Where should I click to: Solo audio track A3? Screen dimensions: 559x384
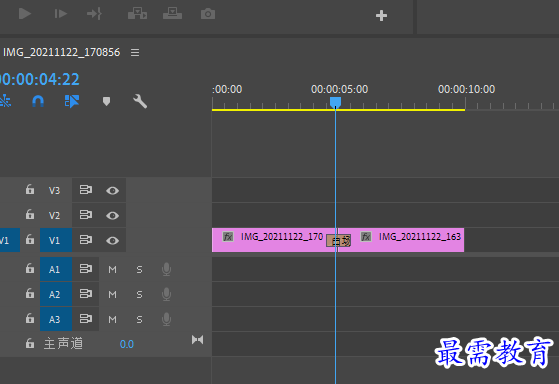139,319
